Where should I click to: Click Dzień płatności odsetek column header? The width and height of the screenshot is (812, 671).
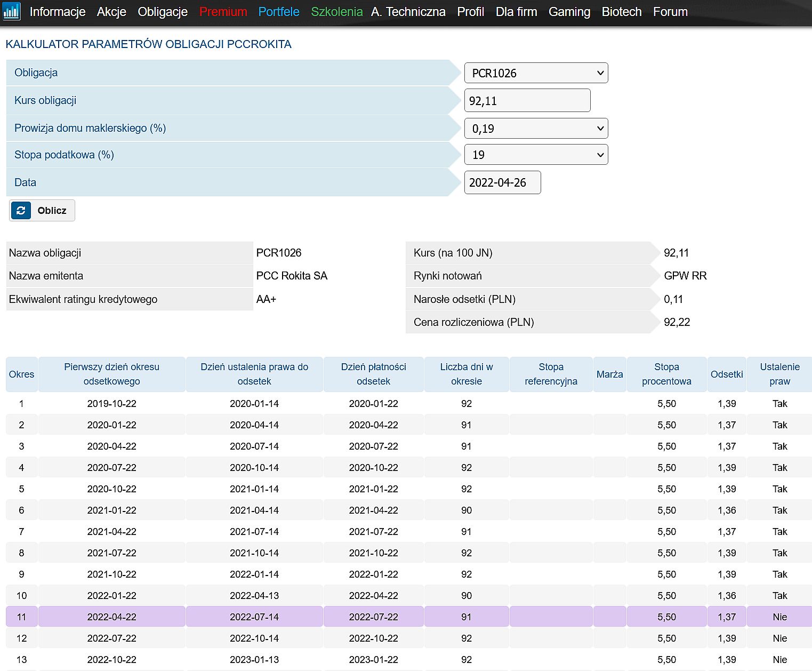374,374
